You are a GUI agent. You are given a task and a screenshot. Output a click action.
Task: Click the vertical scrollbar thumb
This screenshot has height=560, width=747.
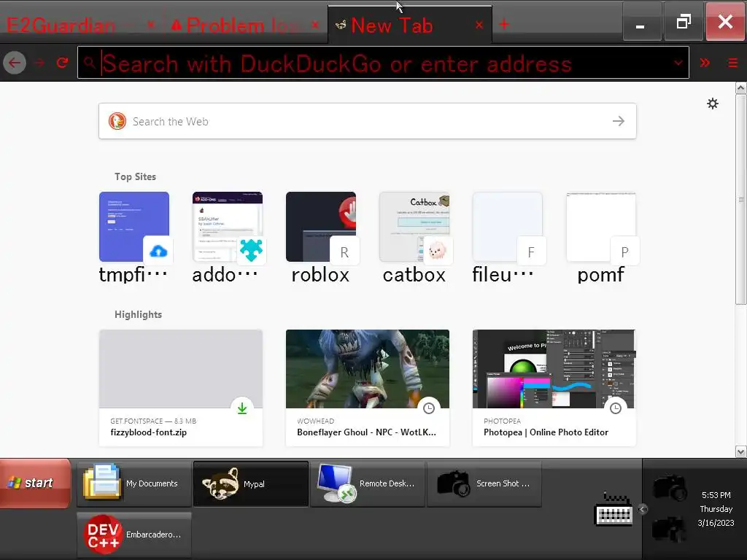click(741, 199)
